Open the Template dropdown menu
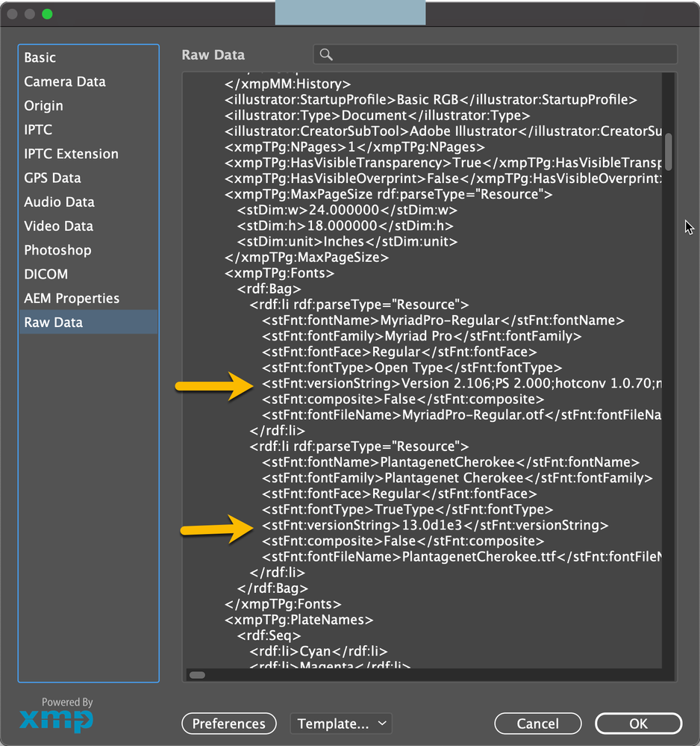This screenshot has height=746, width=700. click(x=341, y=724)
